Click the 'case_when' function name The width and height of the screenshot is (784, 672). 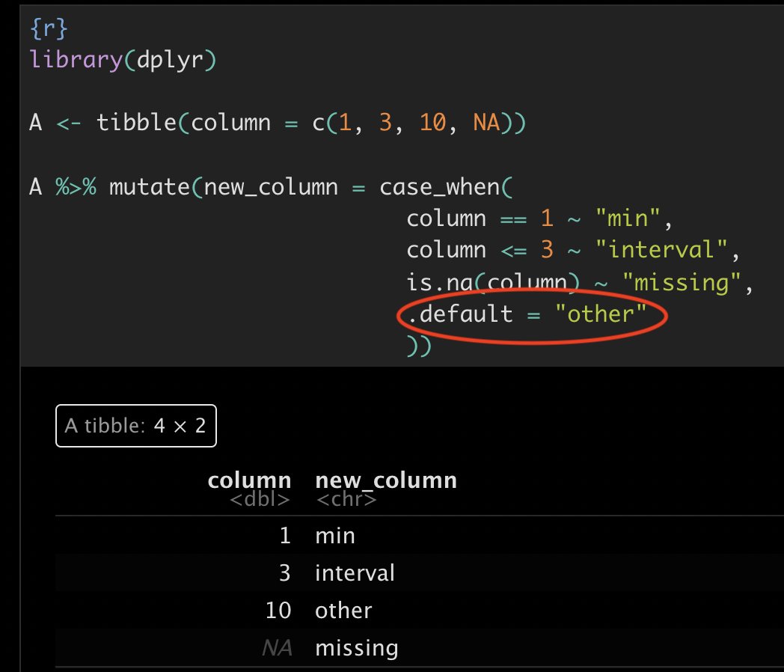440,187
